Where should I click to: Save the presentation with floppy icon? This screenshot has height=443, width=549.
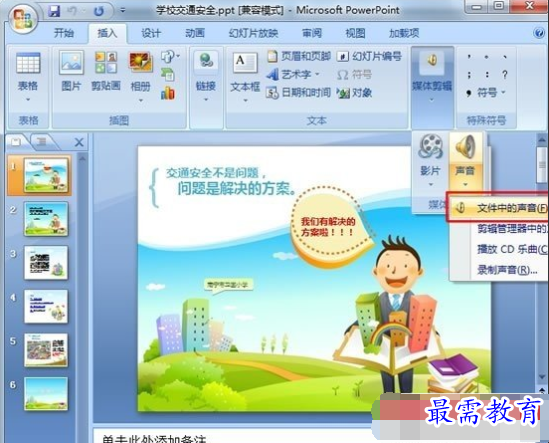54,12
